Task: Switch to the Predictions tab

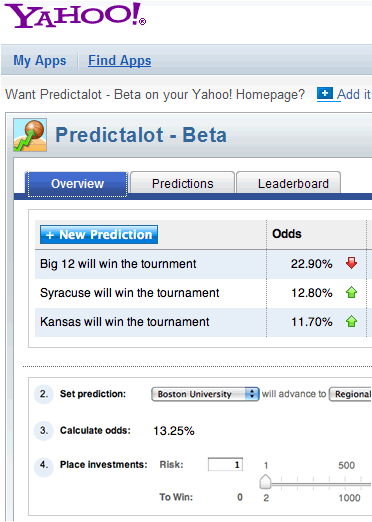Action: [182, 183]
